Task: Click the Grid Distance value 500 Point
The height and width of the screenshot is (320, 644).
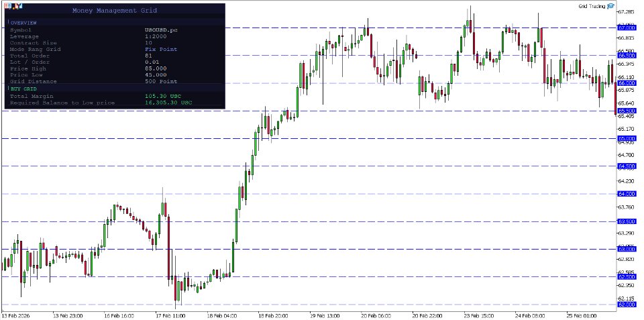Action: pyautogui.click(x=162, y=81)
